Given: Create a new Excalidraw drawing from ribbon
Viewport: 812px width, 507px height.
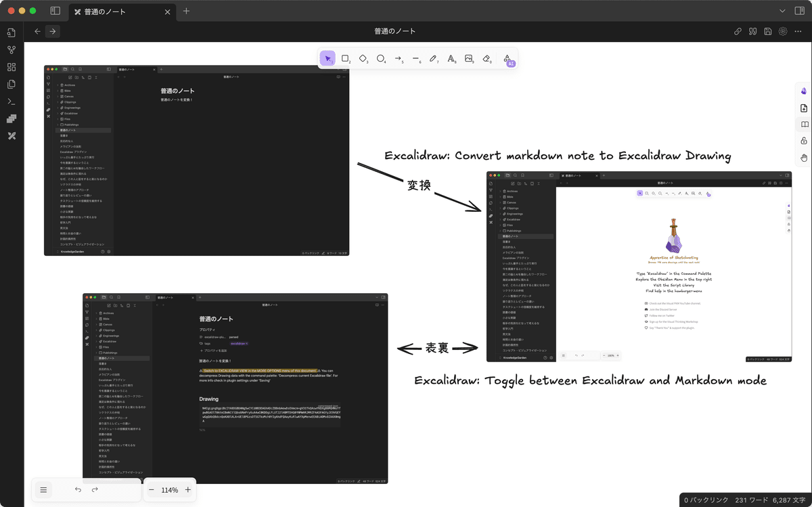Looking at the screenshot, I should pos(12,136).
